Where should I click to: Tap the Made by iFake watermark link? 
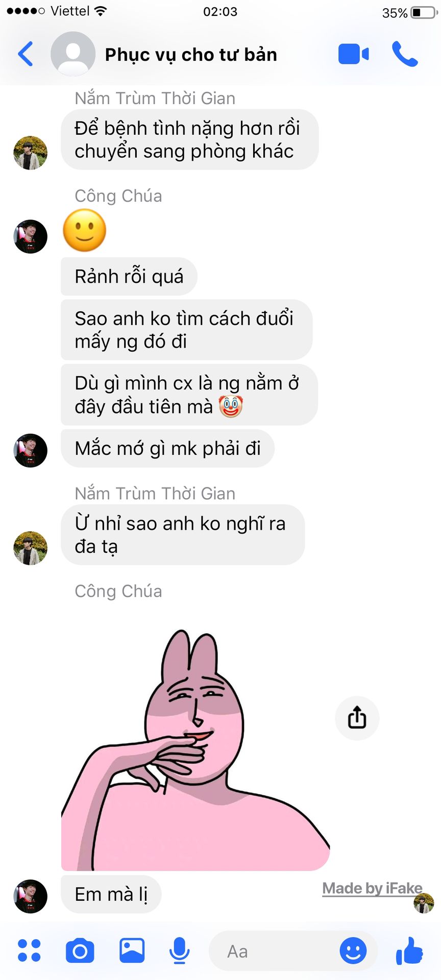(x=373, y=888)
